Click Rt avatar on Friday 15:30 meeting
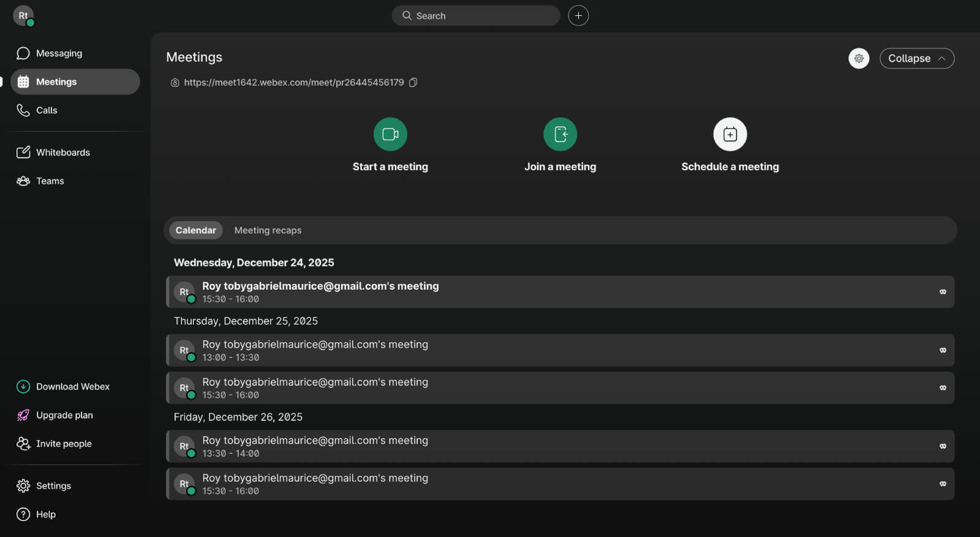Viewport: 980px width, 537px height. (184, 484)
